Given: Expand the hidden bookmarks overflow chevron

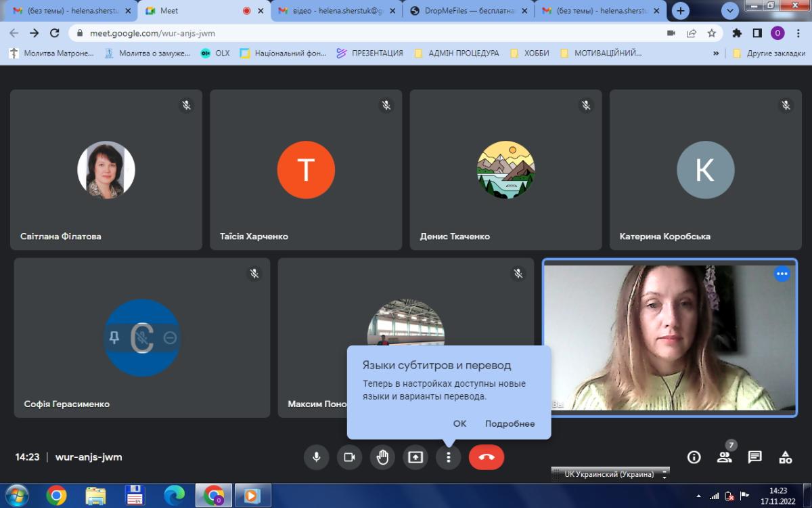Looking at the screenshot, I should point(716,54).
